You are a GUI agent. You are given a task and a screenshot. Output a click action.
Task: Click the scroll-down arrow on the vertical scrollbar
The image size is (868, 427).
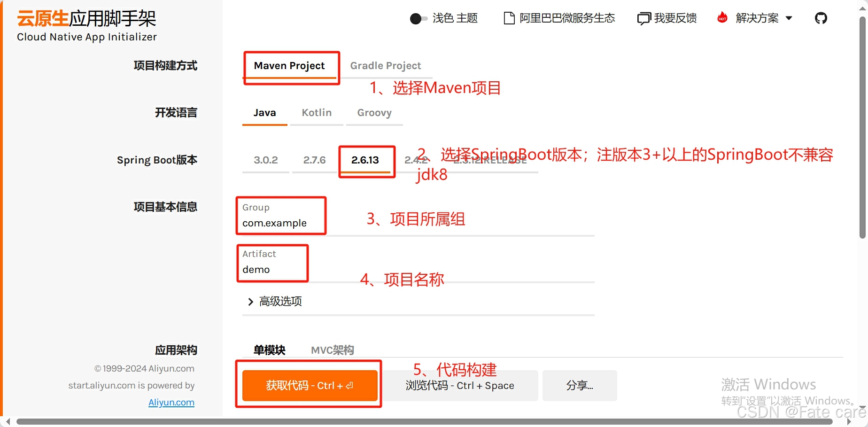(x=862, y=408)
